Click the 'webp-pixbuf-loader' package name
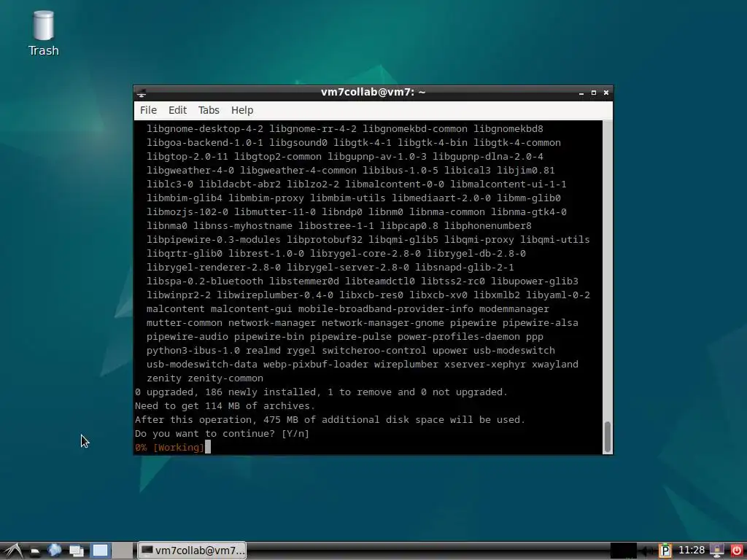 tap(315, 365)
